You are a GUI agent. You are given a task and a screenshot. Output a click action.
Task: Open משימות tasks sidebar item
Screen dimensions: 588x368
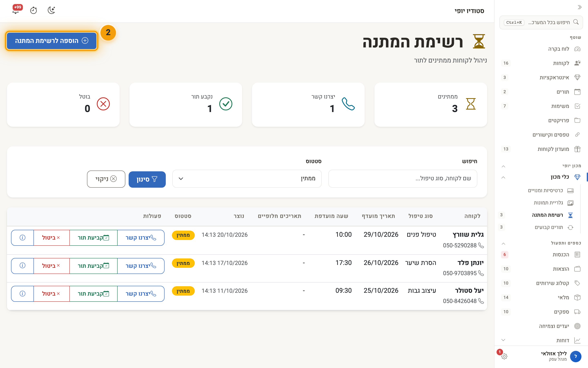(541, 106)
